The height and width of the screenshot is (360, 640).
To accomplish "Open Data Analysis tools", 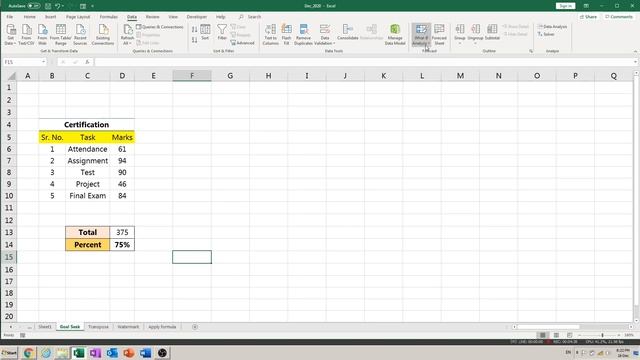I will 552,27.
